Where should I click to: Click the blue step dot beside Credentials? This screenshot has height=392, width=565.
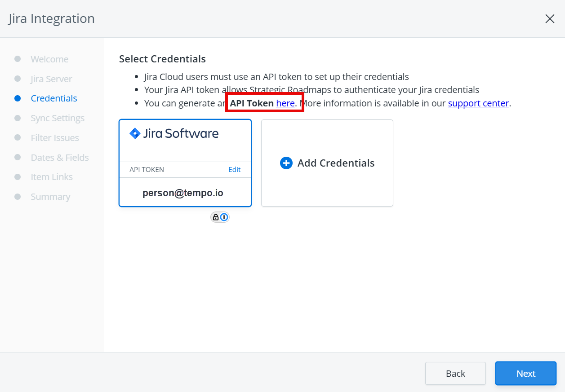[18, 98]
